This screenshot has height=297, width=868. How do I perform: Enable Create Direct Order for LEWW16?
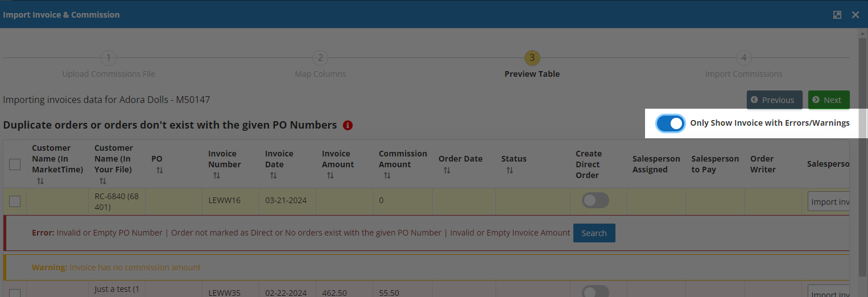click(x=595, y=200)
